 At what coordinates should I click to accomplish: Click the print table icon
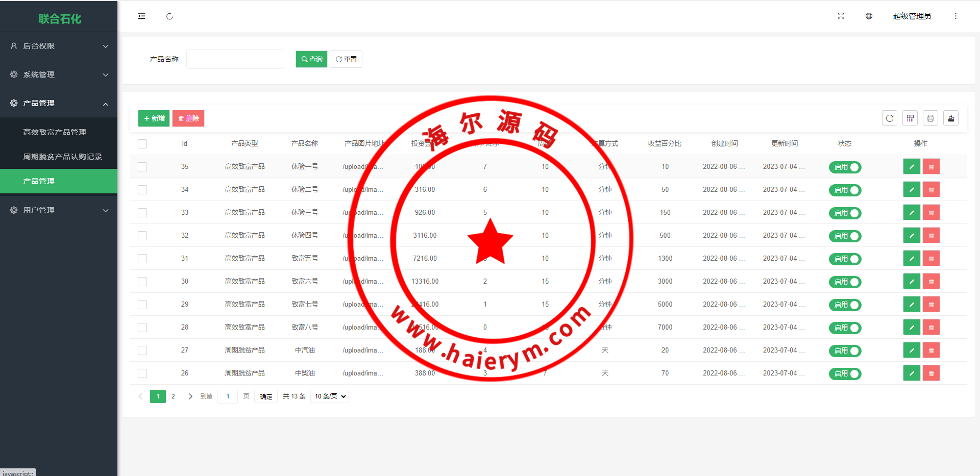930,118
